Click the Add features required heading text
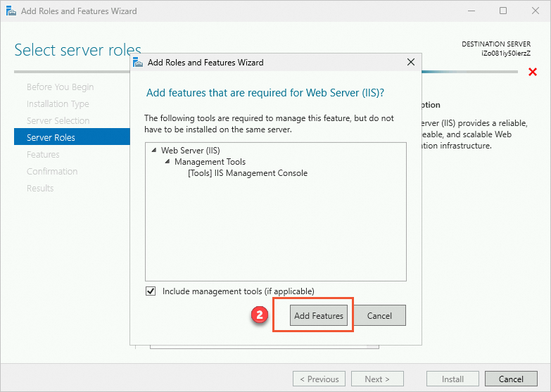 (x=265, y=93)
